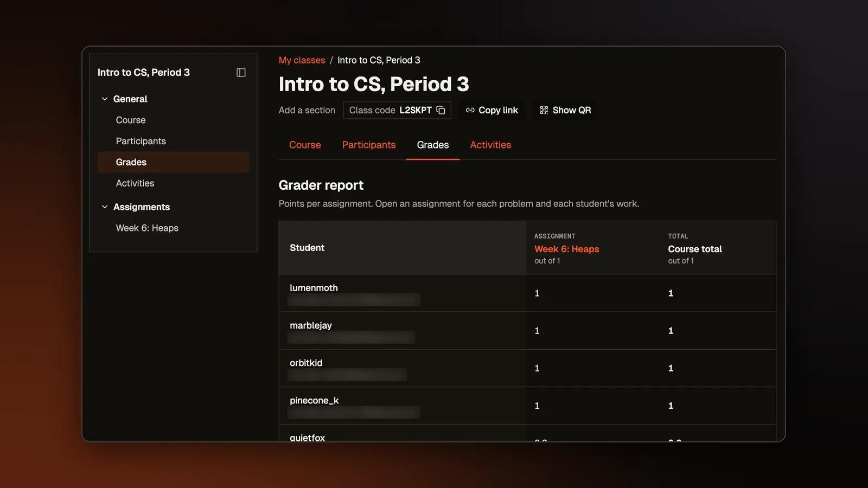
Task: Collapse the Assignments section chevron
Action: click(x=105, y=207)
